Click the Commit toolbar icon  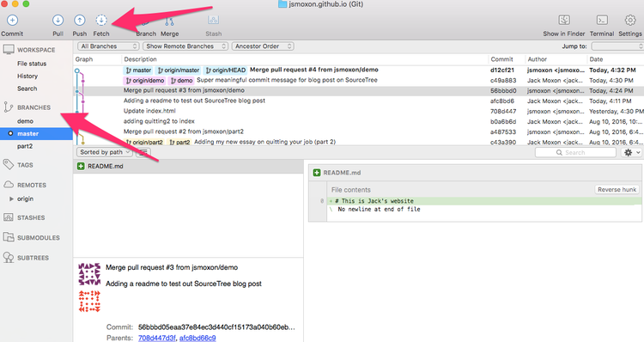click(12, 20)
